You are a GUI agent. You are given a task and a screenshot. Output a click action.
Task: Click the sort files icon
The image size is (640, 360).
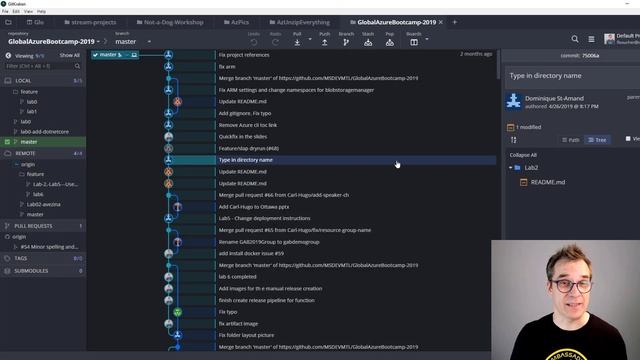click(513, 140)
